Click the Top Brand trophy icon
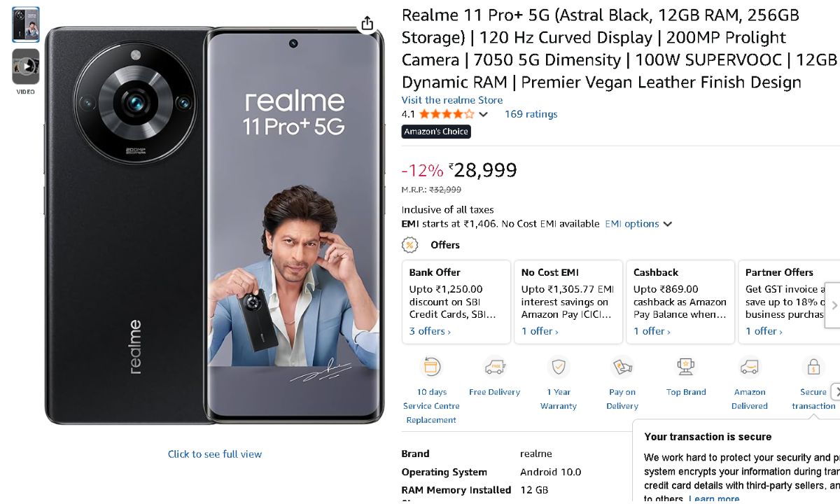 [686, 367]
